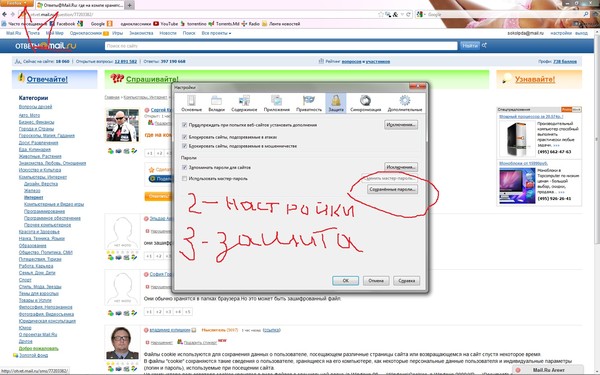The height and width of the screenshot is (375, 600).
Task: Open the Приватность settings panel
Action: point(309,103)
